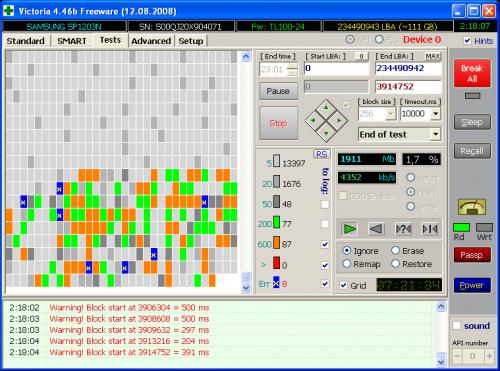Click the random seek test icon
The image size is (500, 371).
[403, 229]
